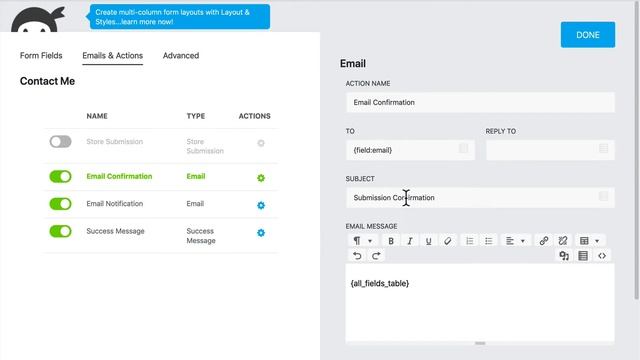This screenshot has width=640, height=360.
Task: Open settings gear for Email Notification
Action: click(261, 205)
